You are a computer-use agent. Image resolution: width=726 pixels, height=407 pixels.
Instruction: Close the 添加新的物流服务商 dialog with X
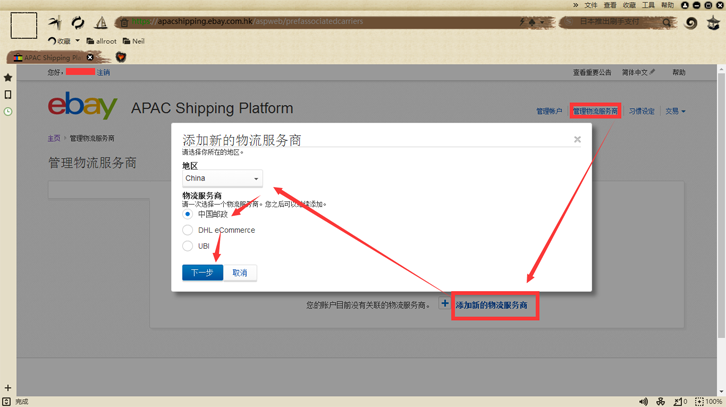pos(577,139)
